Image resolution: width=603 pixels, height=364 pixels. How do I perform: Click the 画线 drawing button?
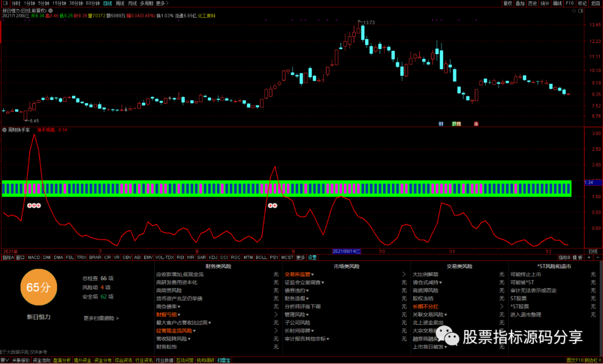[x=557, y=3]
